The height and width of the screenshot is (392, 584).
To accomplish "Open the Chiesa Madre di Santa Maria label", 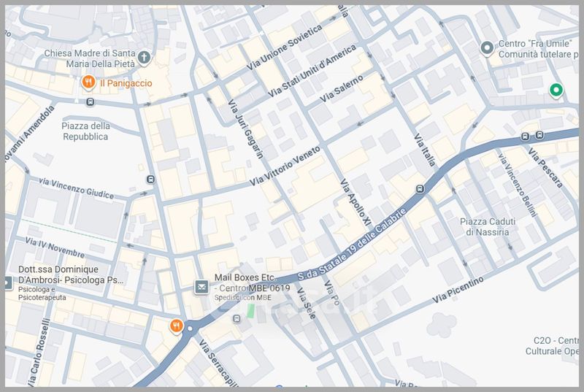I will point(90,58).
